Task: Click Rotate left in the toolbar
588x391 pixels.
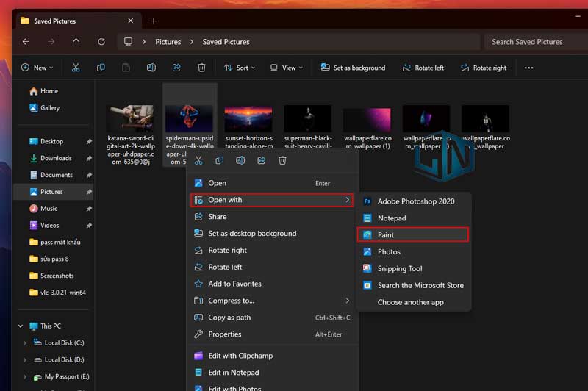Action: tap(423, 68)
